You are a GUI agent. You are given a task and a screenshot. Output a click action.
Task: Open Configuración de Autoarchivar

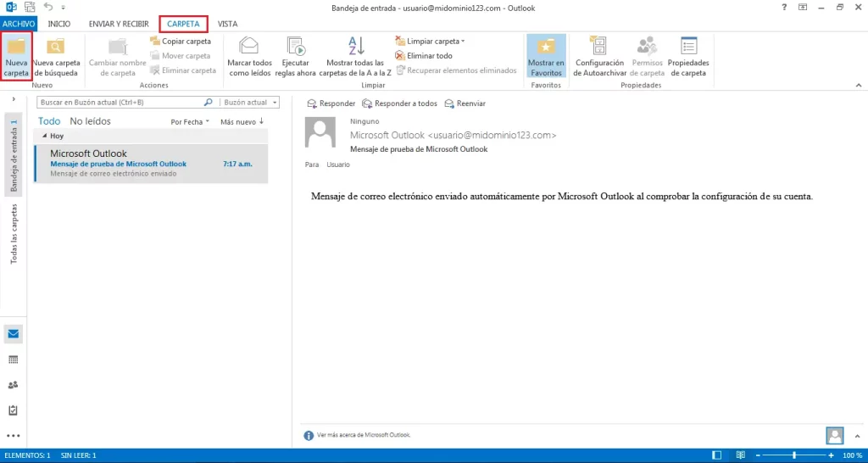click(599, 58)
